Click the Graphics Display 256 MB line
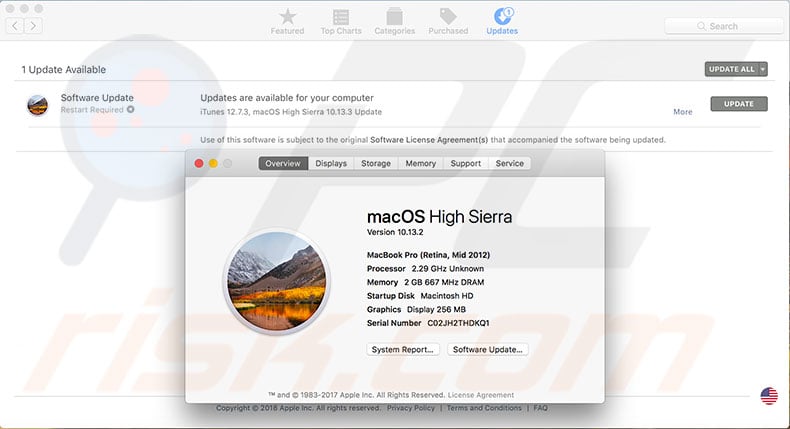The height and width of the screenshot is (429, 790). coord(416,310)
